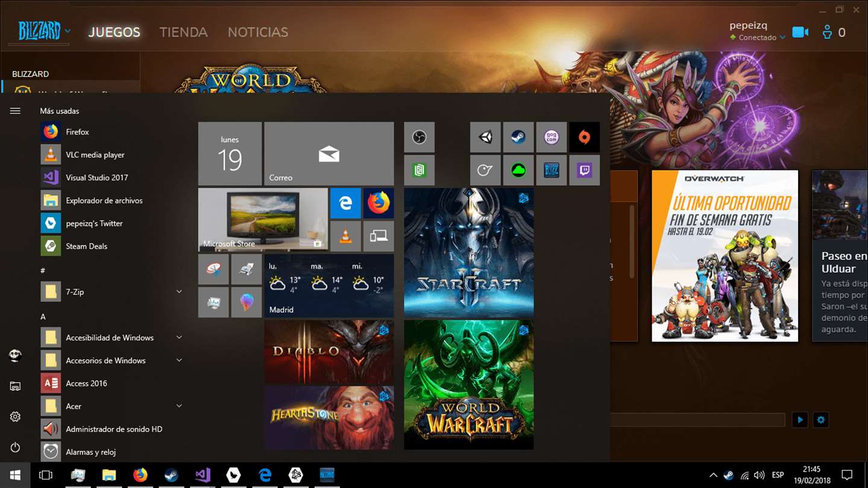Screen dimensions: 868x488
Task: Open the Microsoft Edge tile in Start menu
Action: 345,203
